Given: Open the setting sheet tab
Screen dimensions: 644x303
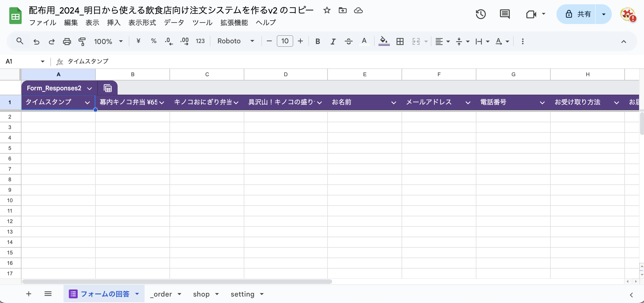Looking at the screenshot, I should (x=247, y=294).
